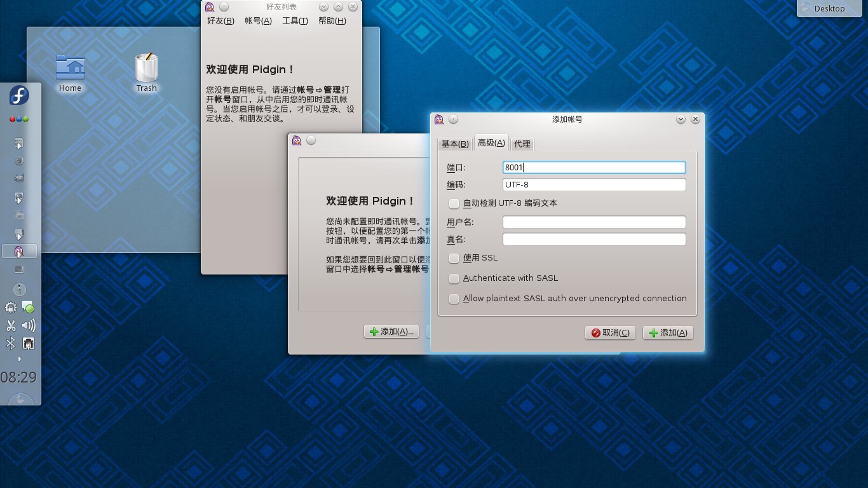This screenshot has width=868, height=488.
Task: Click the 用户名 input field
Action: pyautogui.click(x=594, y=222)
